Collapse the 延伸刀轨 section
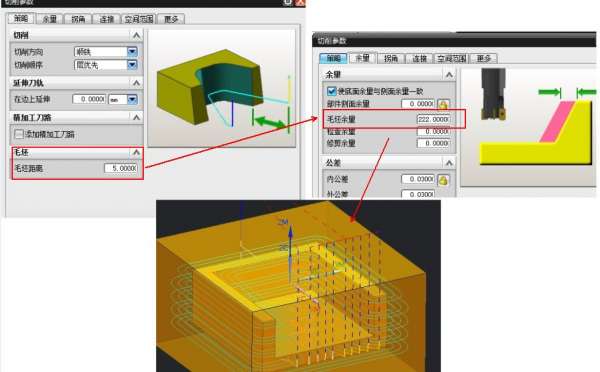Viewport: 600px width, 372px height. 136,83
